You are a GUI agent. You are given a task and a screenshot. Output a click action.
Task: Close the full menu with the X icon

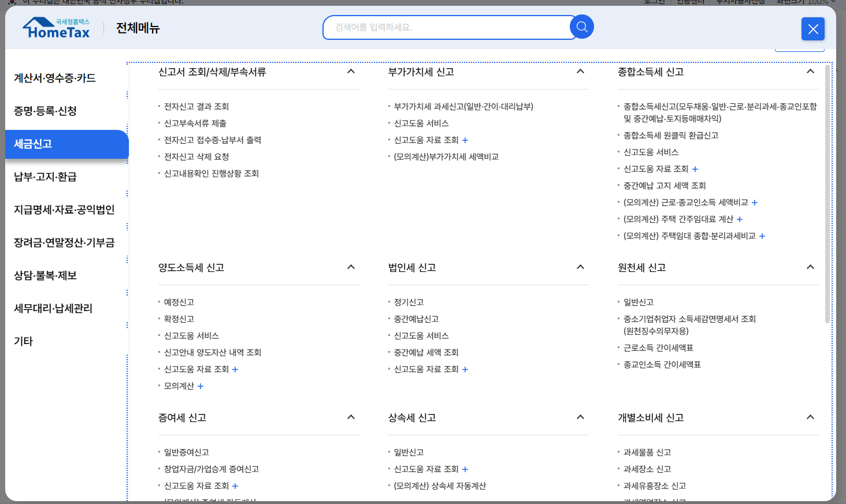pyautogui.click(x=813, y=29)
